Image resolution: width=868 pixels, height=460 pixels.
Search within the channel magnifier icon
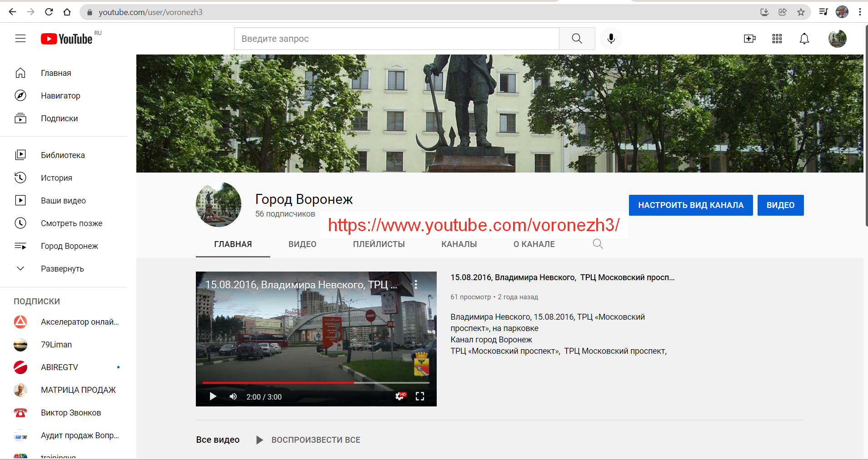click(598, 244)
